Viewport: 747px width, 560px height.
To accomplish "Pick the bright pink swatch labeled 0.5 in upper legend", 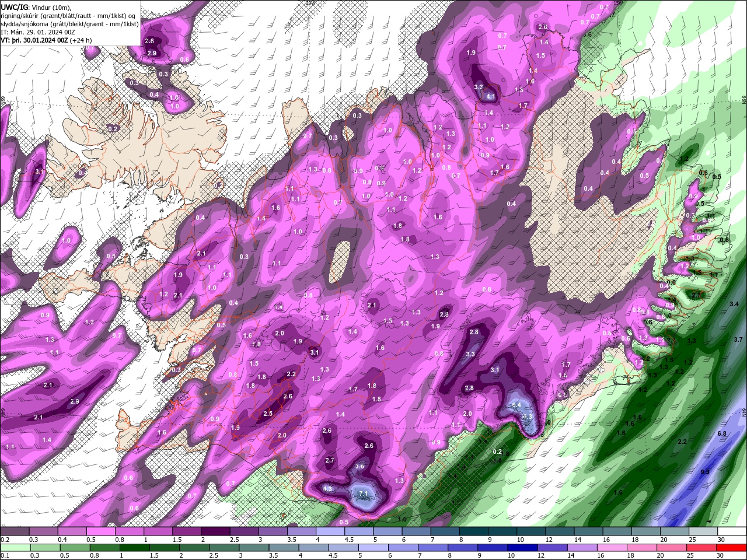I will pyautogui.click(x=100, y=531).
